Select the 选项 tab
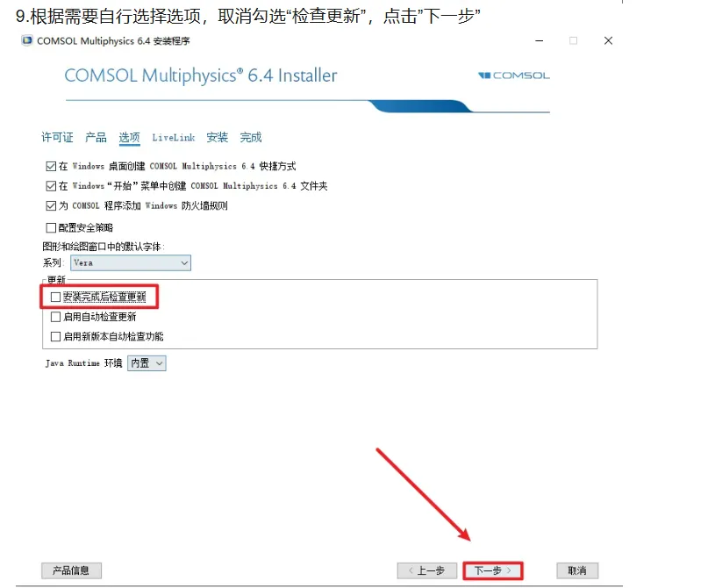 pyautogui.click(x=130, y=137)
